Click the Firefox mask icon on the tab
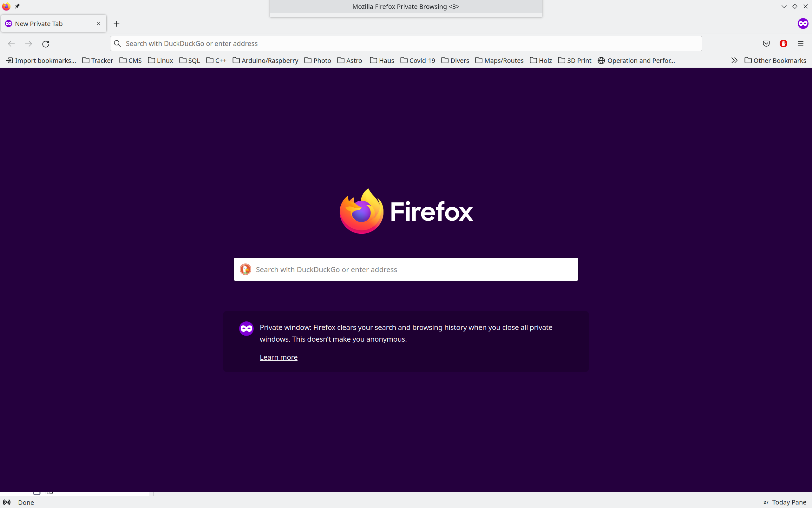812x508 pixels. [x=9, y=23]
